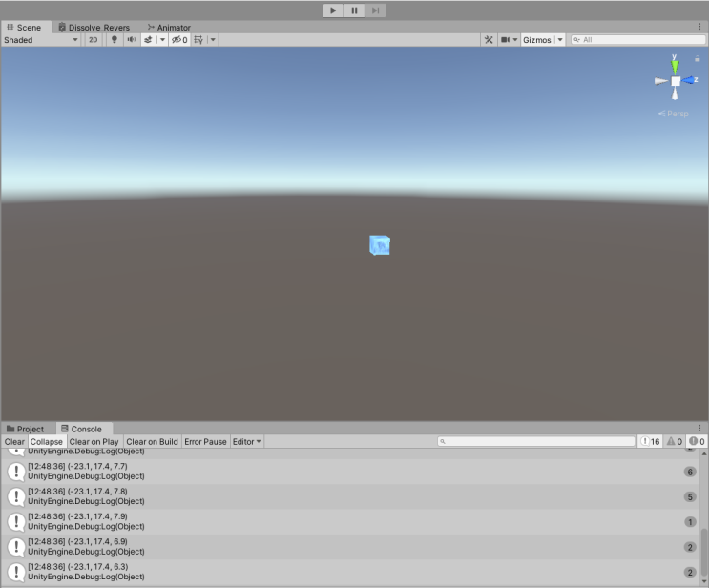Click the count badge 5 on 7.8 log
Screen dimensions: 709x588
(x=690, y=497)
